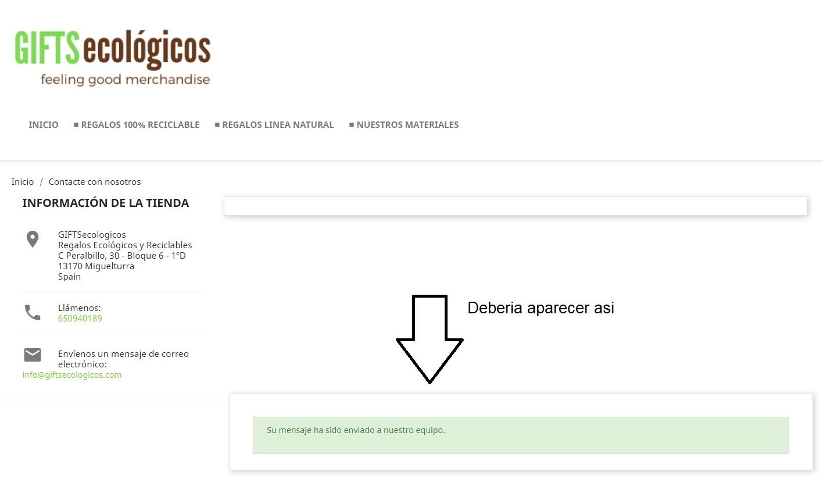The height and width of the screenshot is (504, 823).
Task: Click the email envelope icon
Action: [x=33, y=355]
